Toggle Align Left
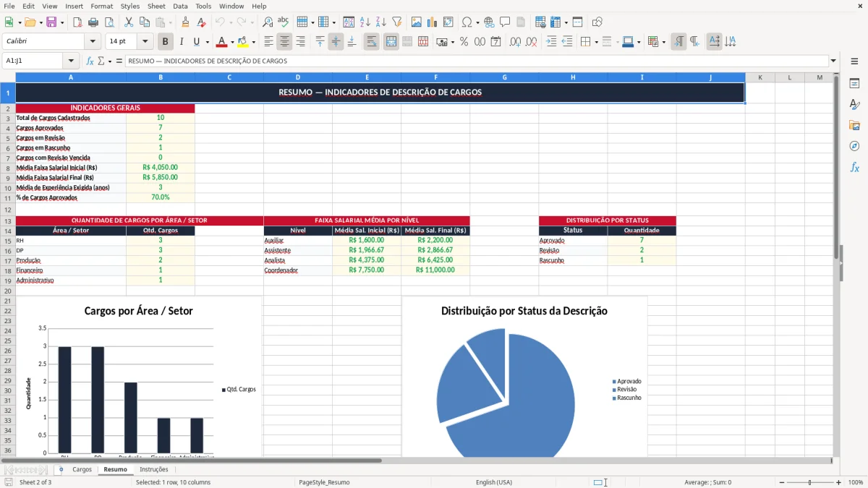868x488 pixels. [x=269, y=42]
